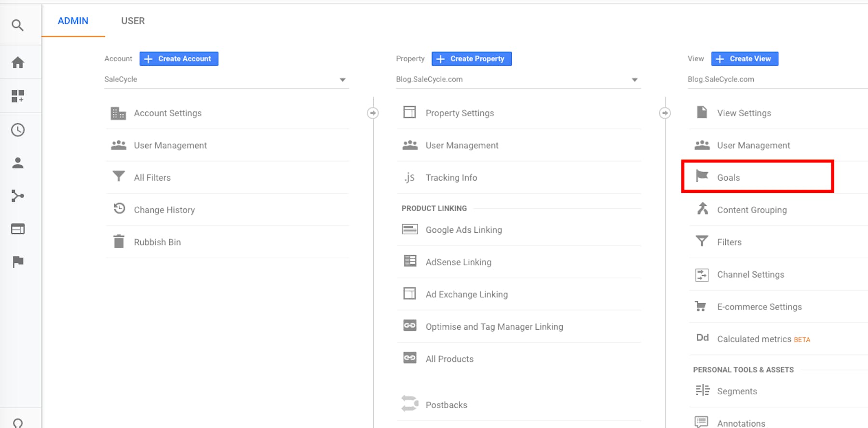Expand the Blog.SaleCycle.com property dropdown
The height and width of the screenshot is (428, 868).
(518, 80)
